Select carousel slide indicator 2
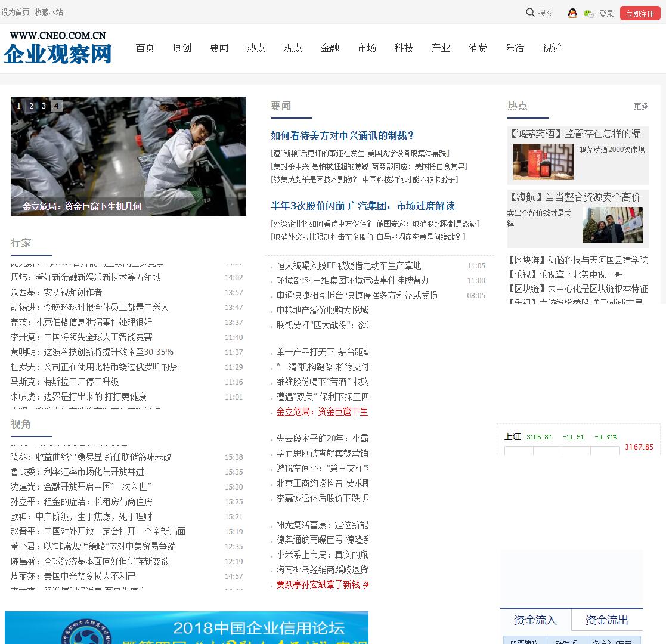The width and height of the screenshot is (666, 644). click(x=32, y=106)
